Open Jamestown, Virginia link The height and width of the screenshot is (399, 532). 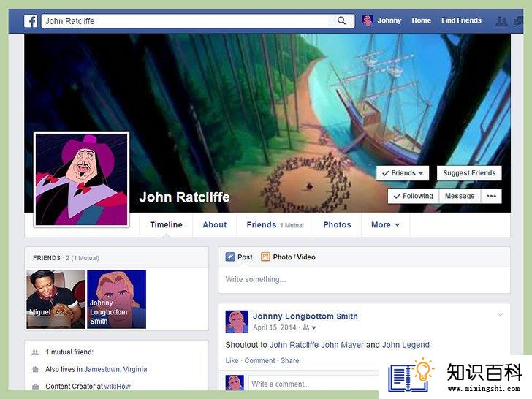pos(115,369)
